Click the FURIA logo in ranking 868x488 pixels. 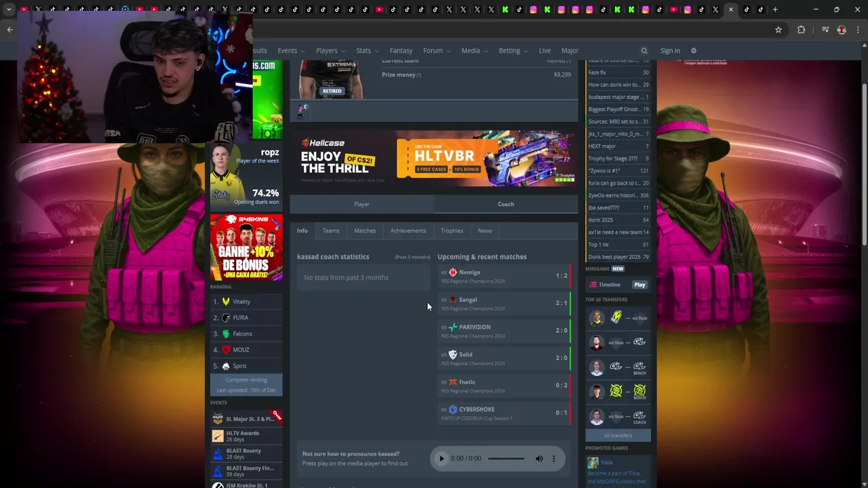click(x=226, y=318)
